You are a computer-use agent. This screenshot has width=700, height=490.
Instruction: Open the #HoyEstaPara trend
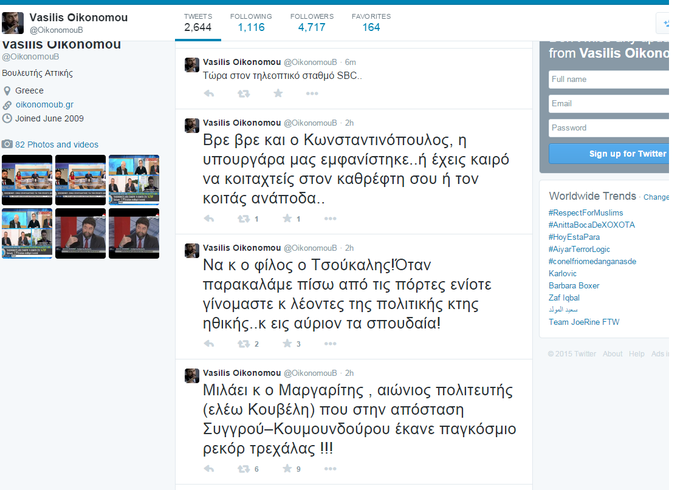574,237
